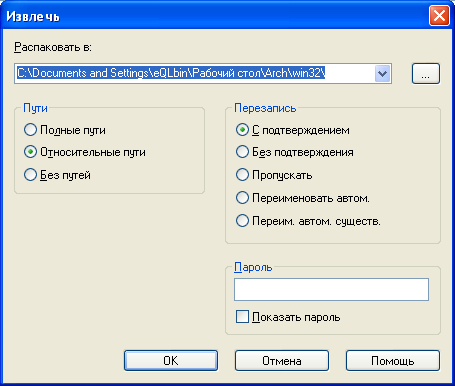Confirm extraction with OK button
The image size is (455, 386).
pyautogui.click(x=171, y=360)
